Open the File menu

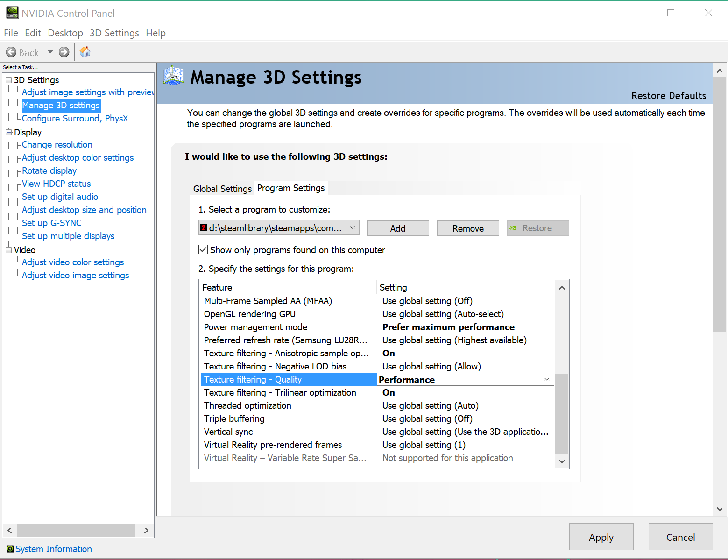coord(11,33)
